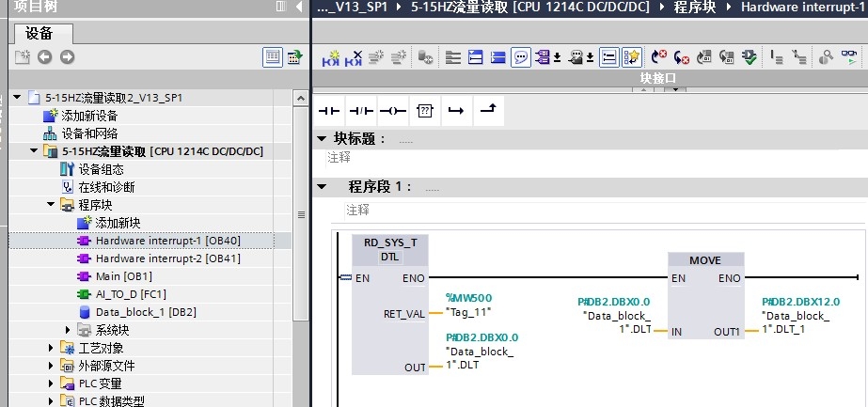
Task: Collapse the CPU 1214C device node
Action: pyautogui.click(x=34, y=150)
